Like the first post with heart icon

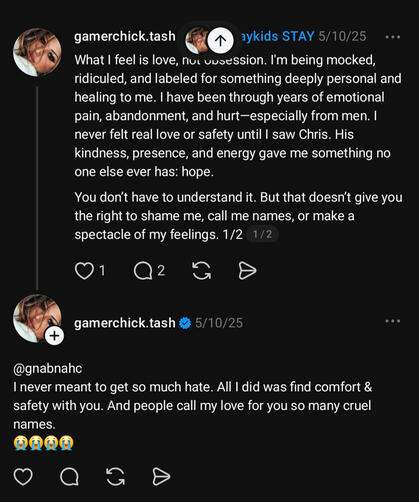pyautogui.click(x=84, y=271)
